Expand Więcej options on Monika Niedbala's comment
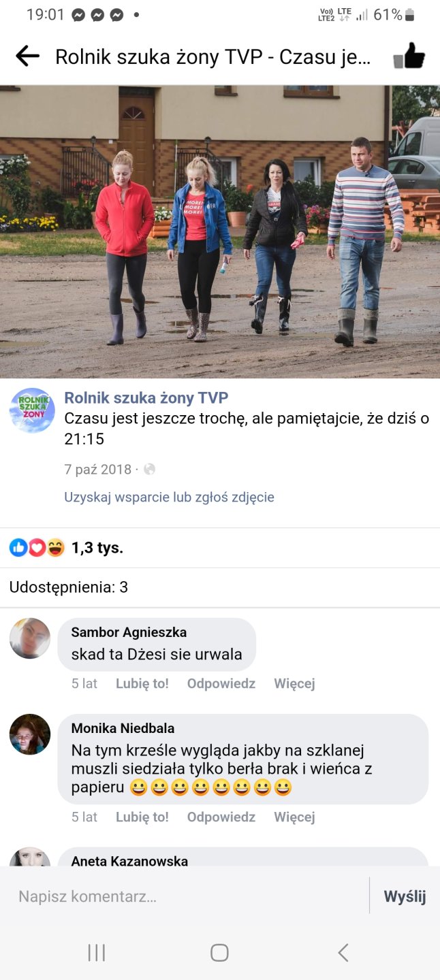Viewport: 440px width, 980px height. [x=294, y=817]
